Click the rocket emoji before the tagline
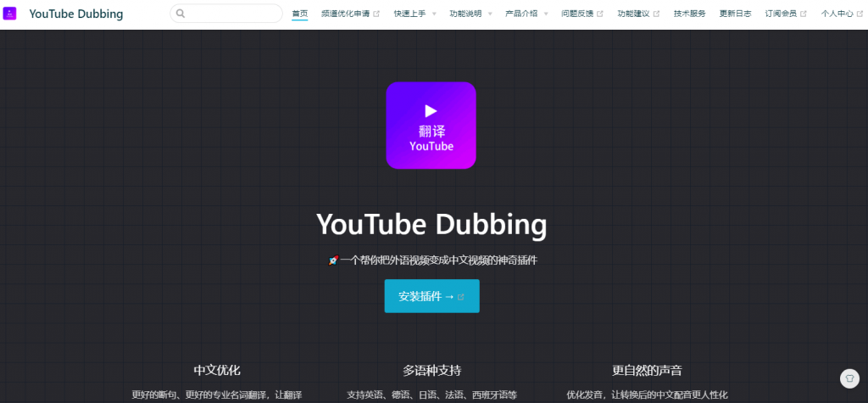The width and height of the screenshot is (868, 403). 333,260
